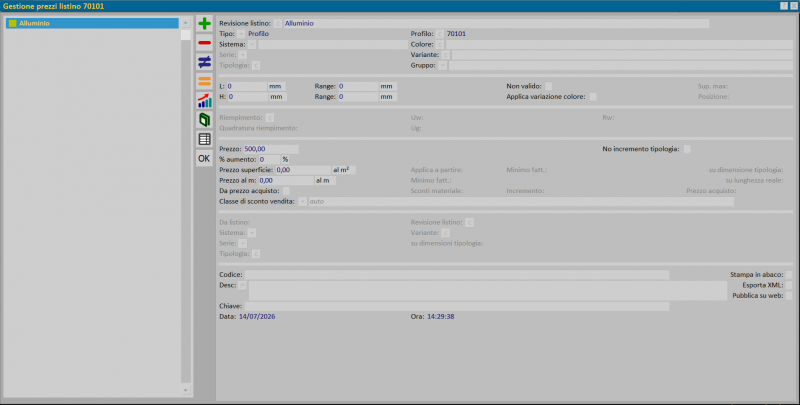The height and width of the screenshot is (405, 800).
Task: Add a new price with green plus icon
Action: pos(204,23)
